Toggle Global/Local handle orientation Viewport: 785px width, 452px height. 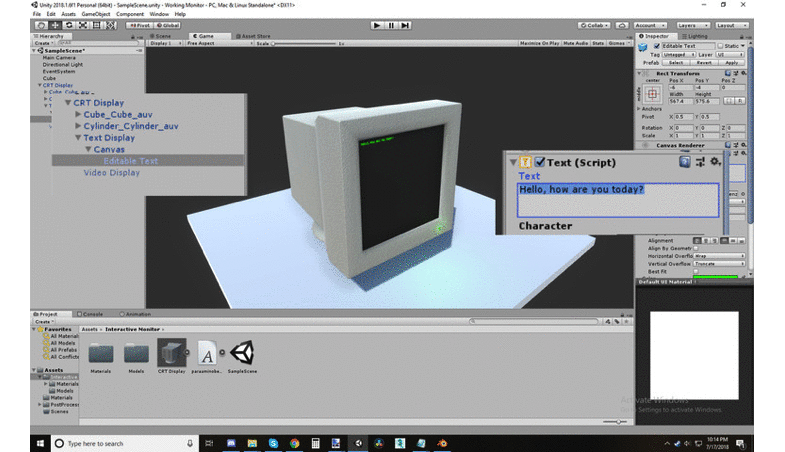click(x=167, y=25)
